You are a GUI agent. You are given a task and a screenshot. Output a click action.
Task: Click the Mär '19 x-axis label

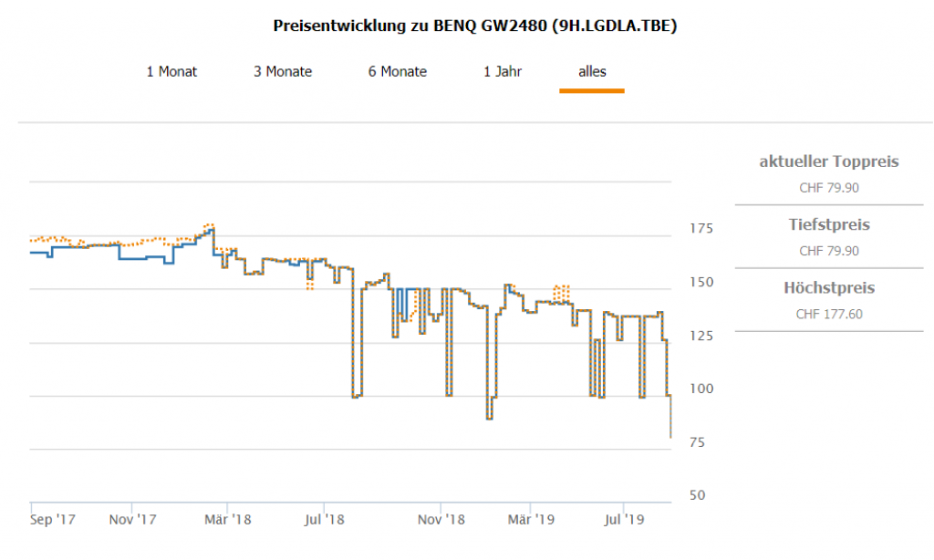pyautogui.click(x=531, y=520)
